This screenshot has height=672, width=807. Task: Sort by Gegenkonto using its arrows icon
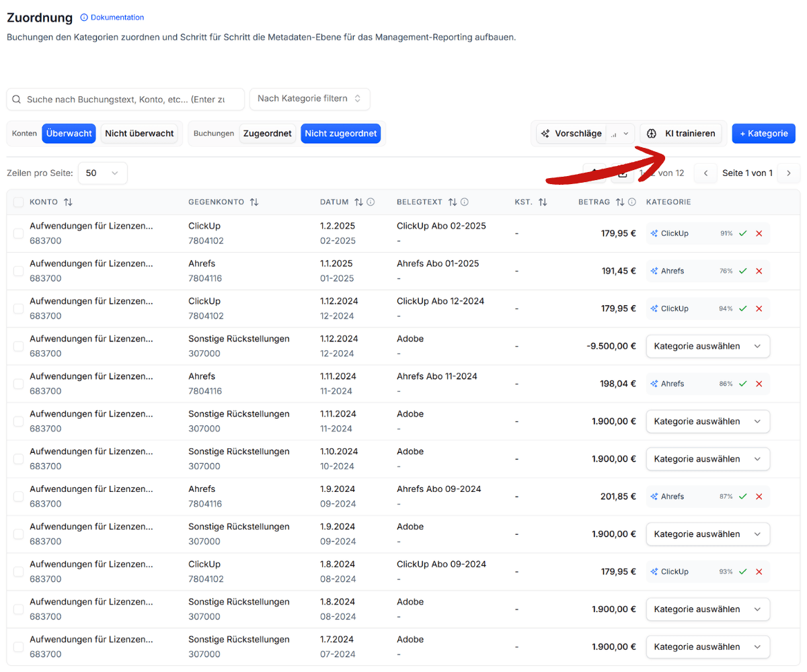tap(254, 202)
